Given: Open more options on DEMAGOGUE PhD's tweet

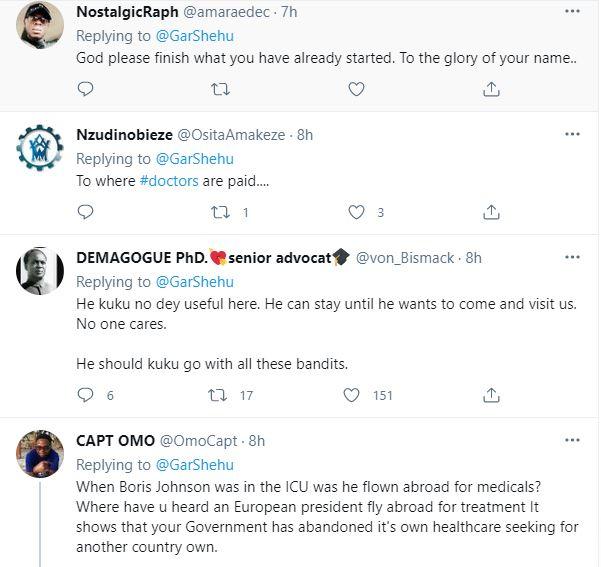Looking at the screenshot, I should point(572,258).
